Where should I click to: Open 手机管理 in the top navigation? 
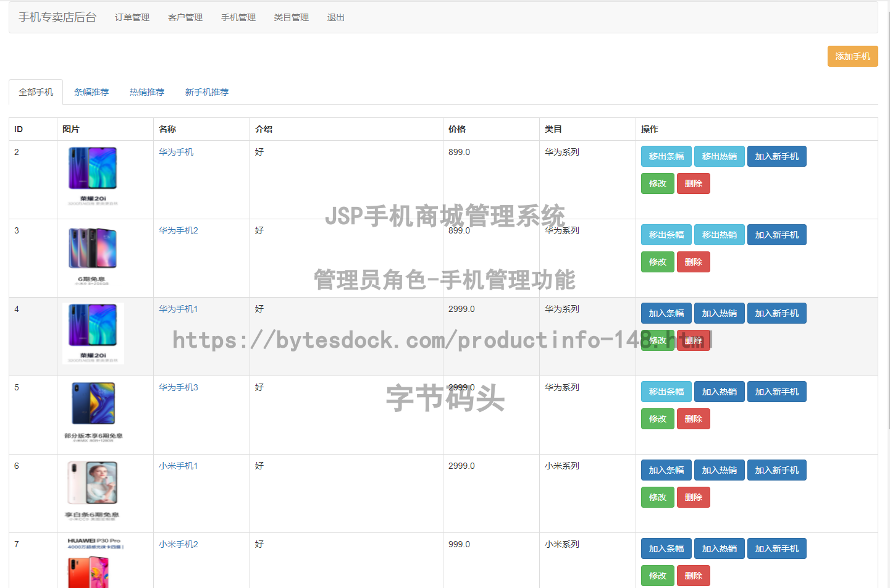pyautogui.click(x=238, y=17)
